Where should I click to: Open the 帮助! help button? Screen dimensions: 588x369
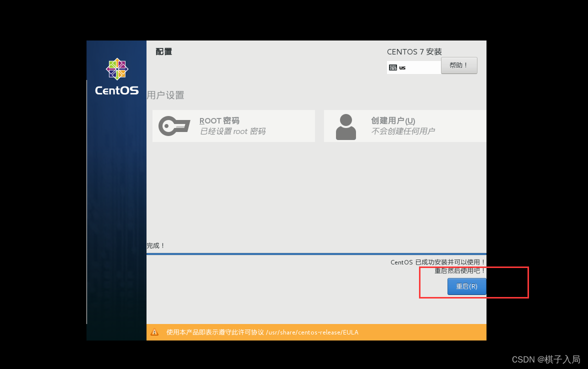459,65
